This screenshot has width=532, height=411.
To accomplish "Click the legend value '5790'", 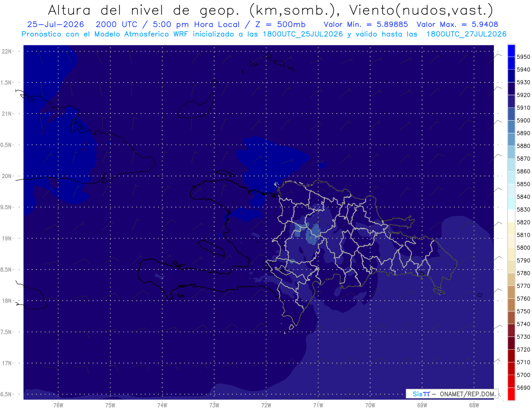I will coord(524,260).
